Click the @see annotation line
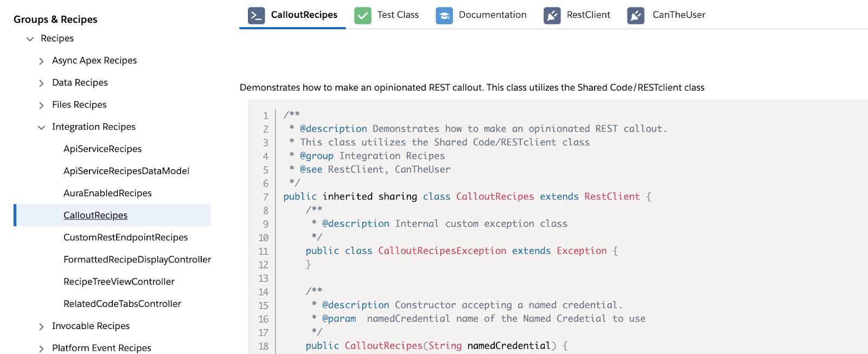This screenshot has height=354, width=868. point(370,170)
